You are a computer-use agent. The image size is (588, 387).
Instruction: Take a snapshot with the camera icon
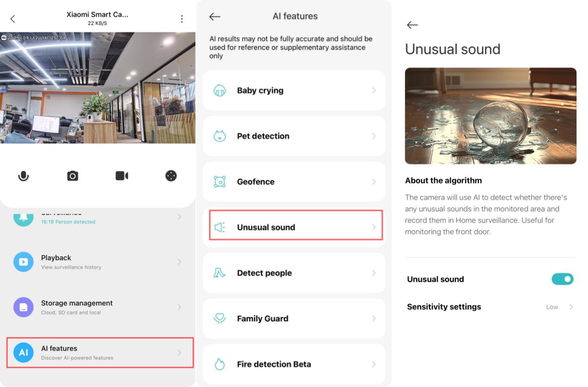pos(73,176)
